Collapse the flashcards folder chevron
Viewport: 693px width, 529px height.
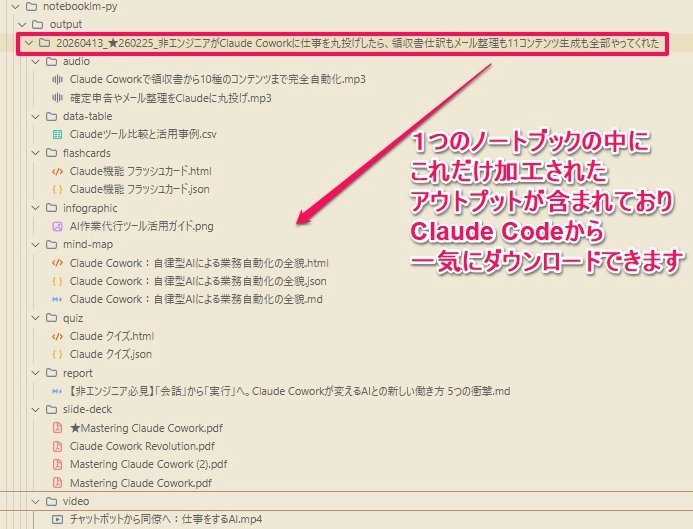click(36, 153)
